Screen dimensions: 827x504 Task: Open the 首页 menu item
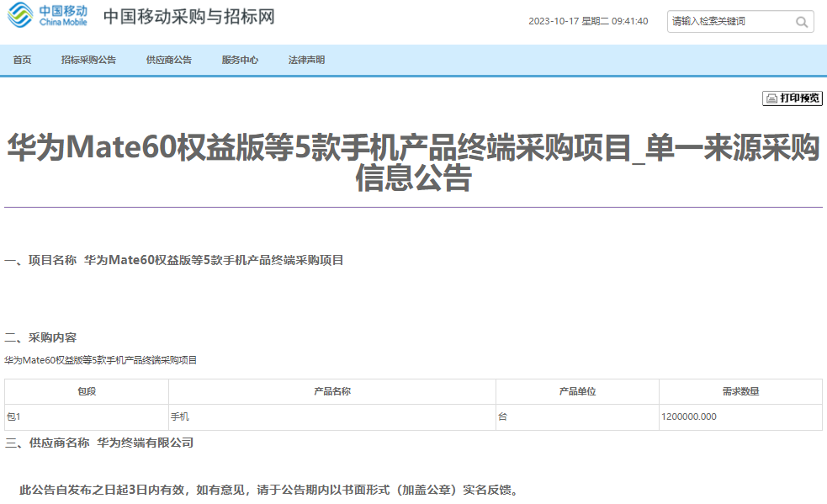(22, 61)
